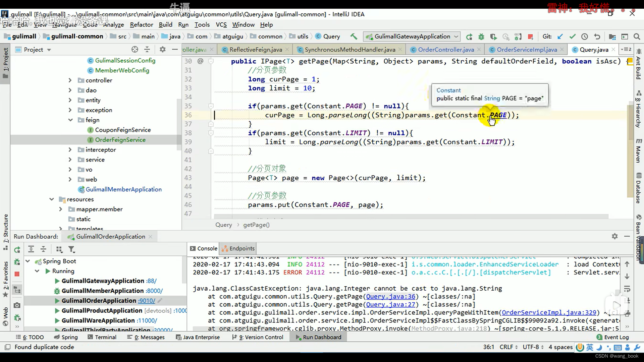Open the TODO tool window

30,337
